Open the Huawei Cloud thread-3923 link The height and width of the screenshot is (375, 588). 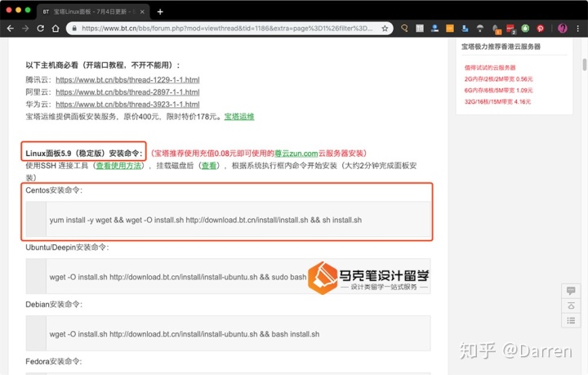pos(127,105)
